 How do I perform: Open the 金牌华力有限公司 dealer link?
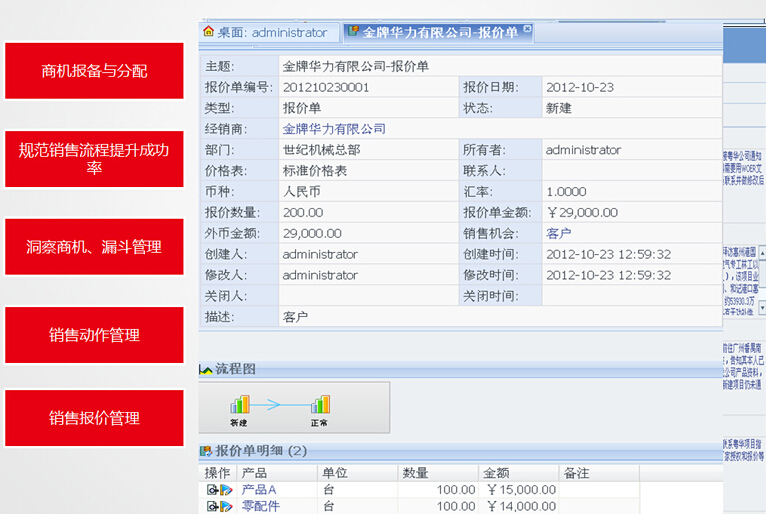click(x=334, y=129)
